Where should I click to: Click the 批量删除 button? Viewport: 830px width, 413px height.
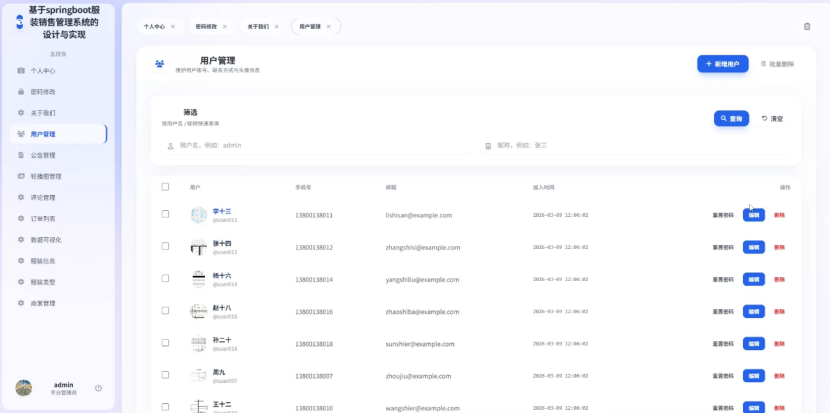tap(777, 64)
